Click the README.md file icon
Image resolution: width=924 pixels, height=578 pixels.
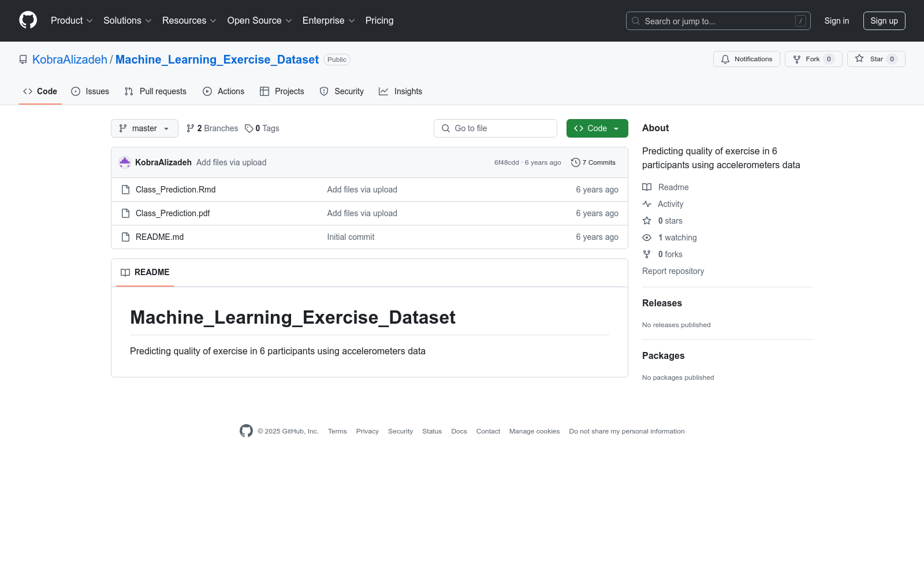pyautogui.click(x=125, y=237)
